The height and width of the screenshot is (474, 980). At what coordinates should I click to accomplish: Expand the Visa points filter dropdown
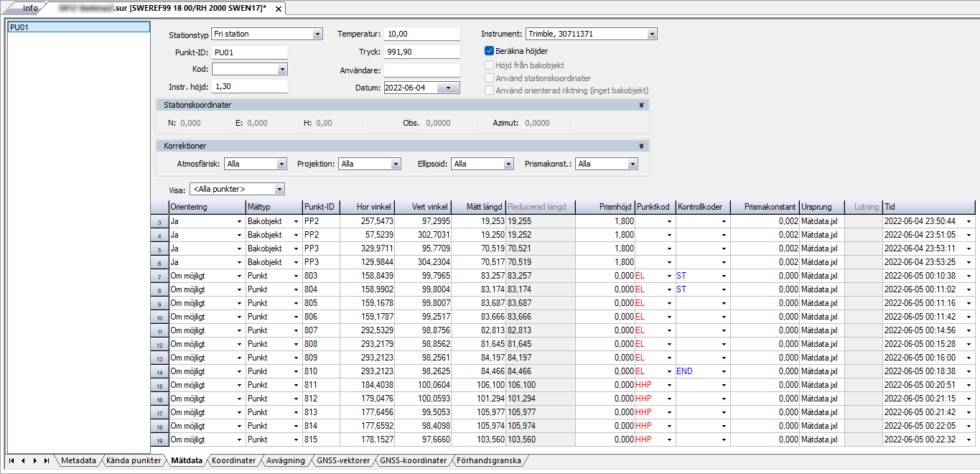pos(279,189)
